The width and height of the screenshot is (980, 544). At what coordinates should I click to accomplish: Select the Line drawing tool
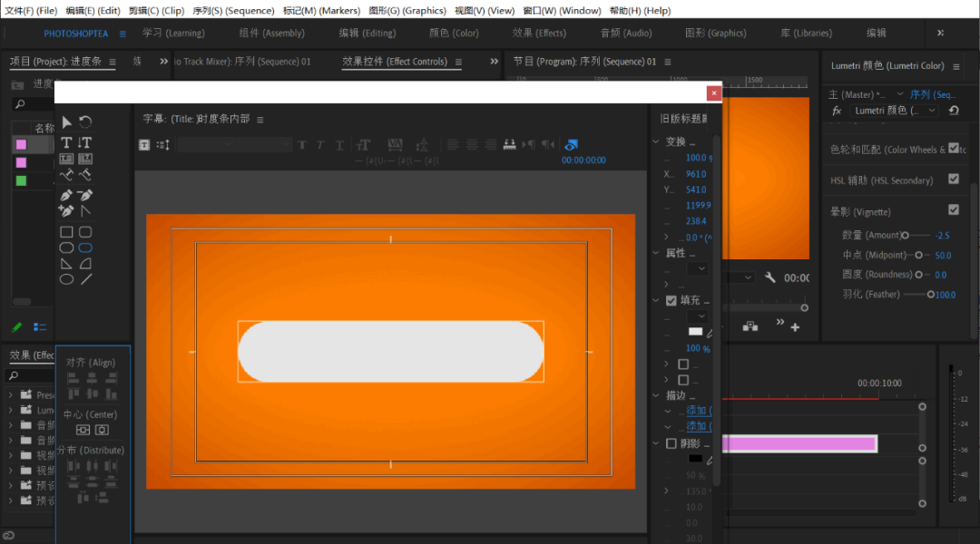point(86,279)
